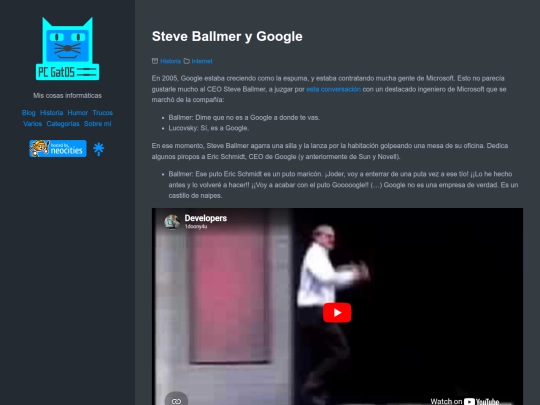540x405 pixels.
Task: Visit the Sobre mí page
Action: tap(97, 124)
